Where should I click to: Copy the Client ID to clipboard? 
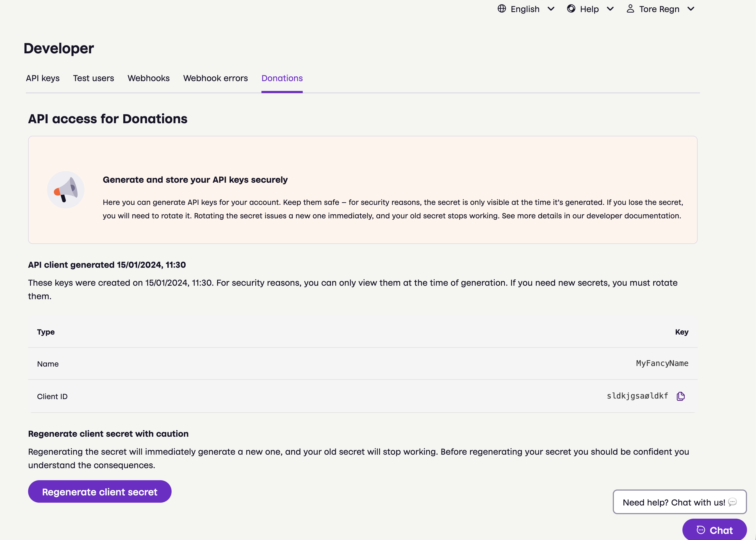(680, 396)
